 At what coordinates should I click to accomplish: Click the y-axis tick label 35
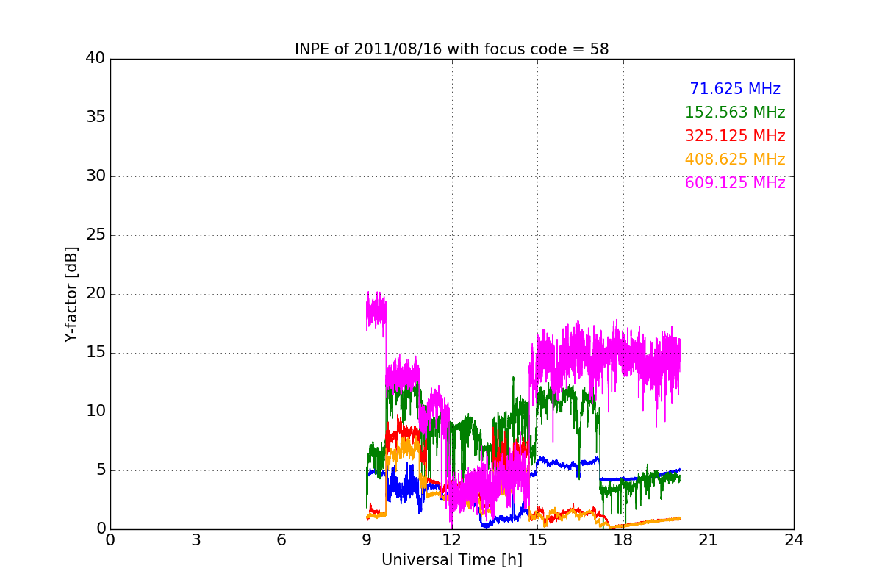[96, 118]
